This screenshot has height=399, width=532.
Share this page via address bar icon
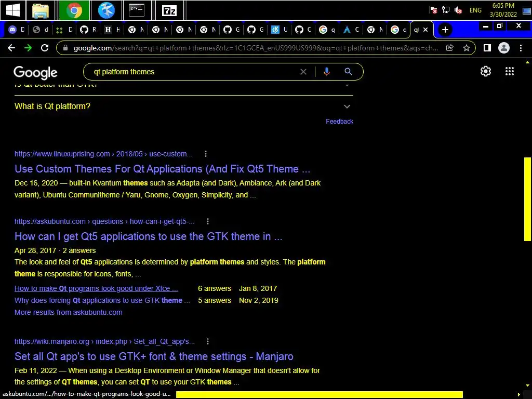tap(449, 48)
